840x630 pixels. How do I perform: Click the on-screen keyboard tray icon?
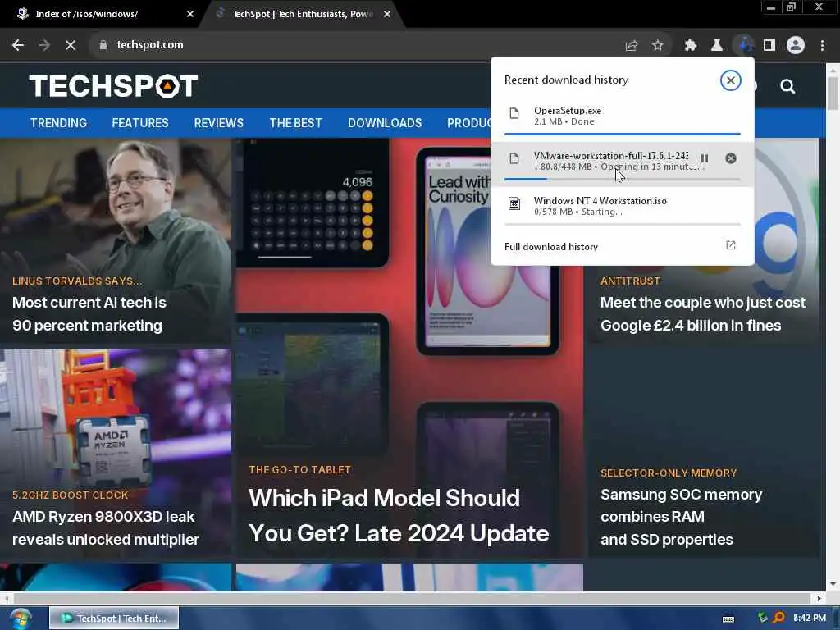(728, 619)
